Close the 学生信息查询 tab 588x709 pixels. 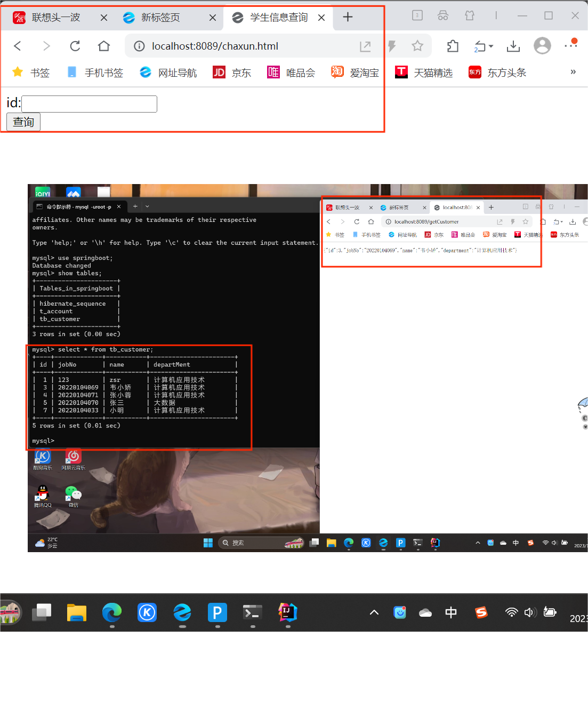coord(321,18)
